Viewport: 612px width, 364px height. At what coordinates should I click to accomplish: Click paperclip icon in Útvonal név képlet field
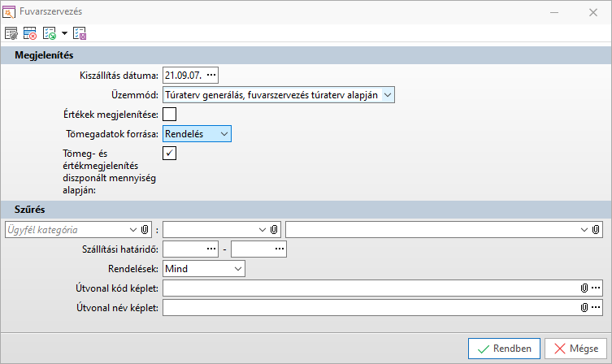pyautogui.click(x=584, y=308)
